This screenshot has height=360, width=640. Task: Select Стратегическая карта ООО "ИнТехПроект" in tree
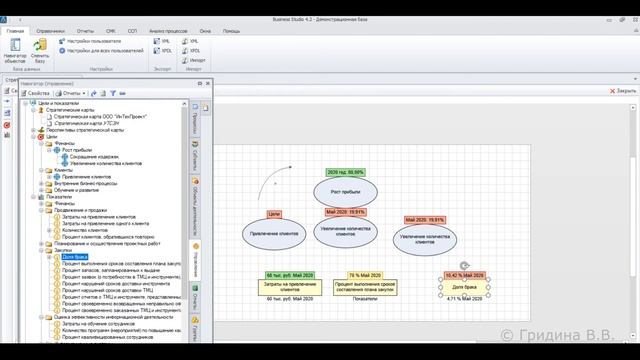point(100,117)
